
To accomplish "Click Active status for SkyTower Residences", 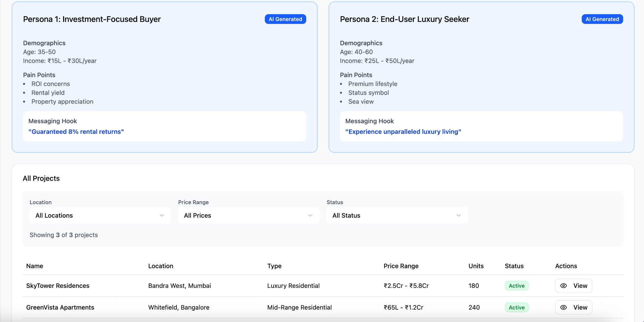I will click(516, 286).
